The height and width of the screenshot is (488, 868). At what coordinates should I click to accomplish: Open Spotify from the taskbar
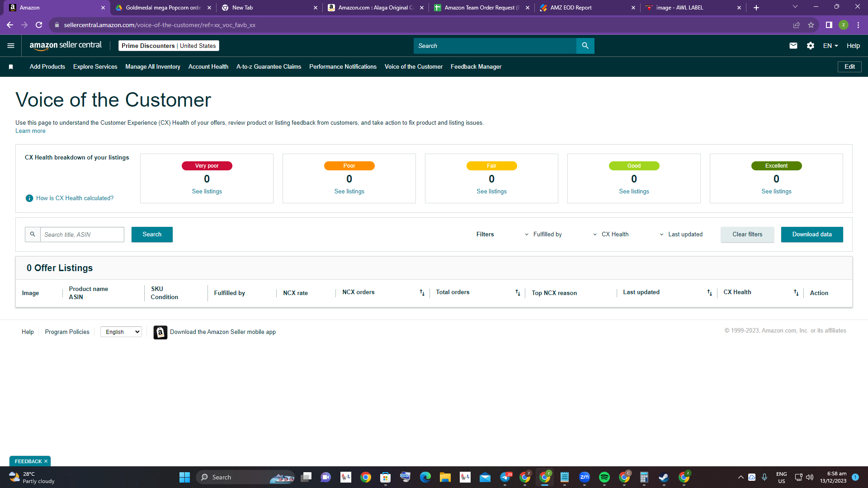pos(604,477)
